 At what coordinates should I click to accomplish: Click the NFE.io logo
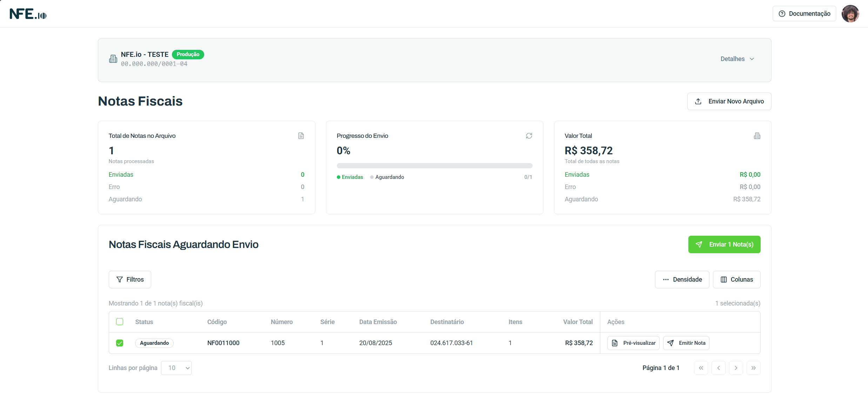[x=28, y=14]
